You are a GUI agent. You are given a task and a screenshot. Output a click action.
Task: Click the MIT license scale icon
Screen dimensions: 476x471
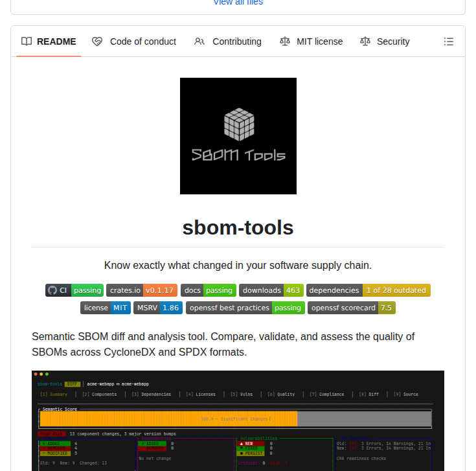(285, 41)
